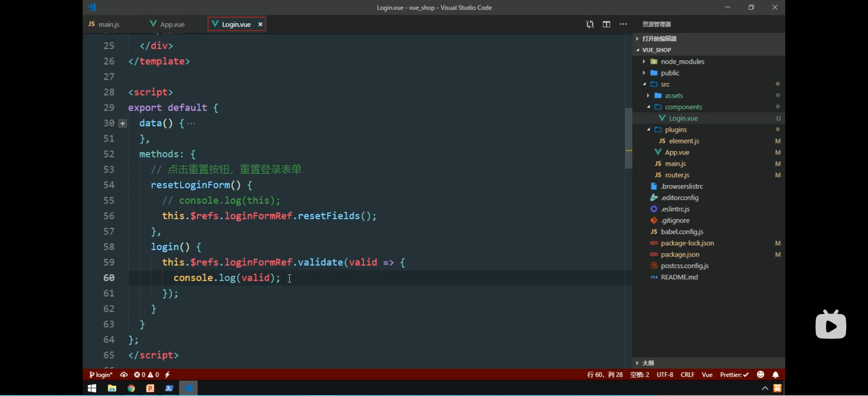Open problems panel via errors and warnings count
This screenshot has width=868, height=396.
pos(146,375)
